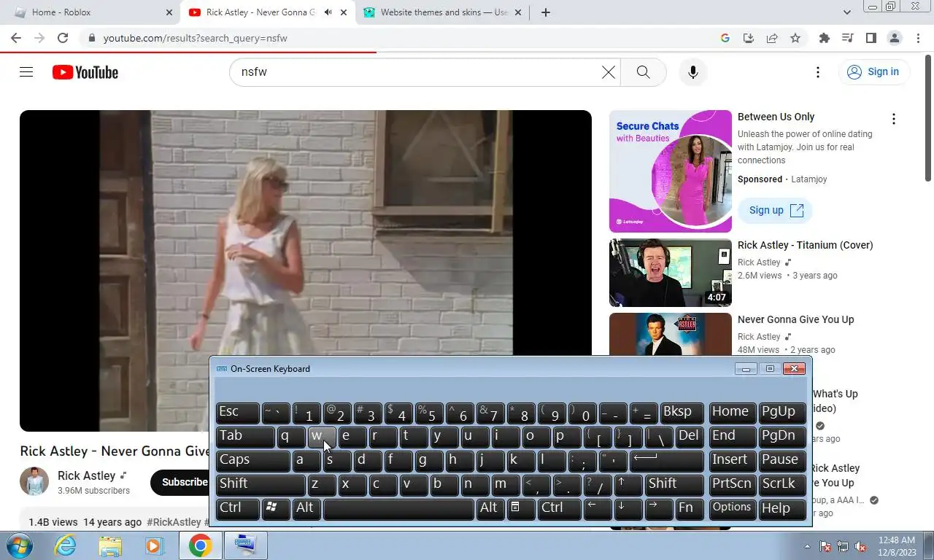Open the Windows Start button
The width and height of the screenshot is (934, 560).
[19, 545]
